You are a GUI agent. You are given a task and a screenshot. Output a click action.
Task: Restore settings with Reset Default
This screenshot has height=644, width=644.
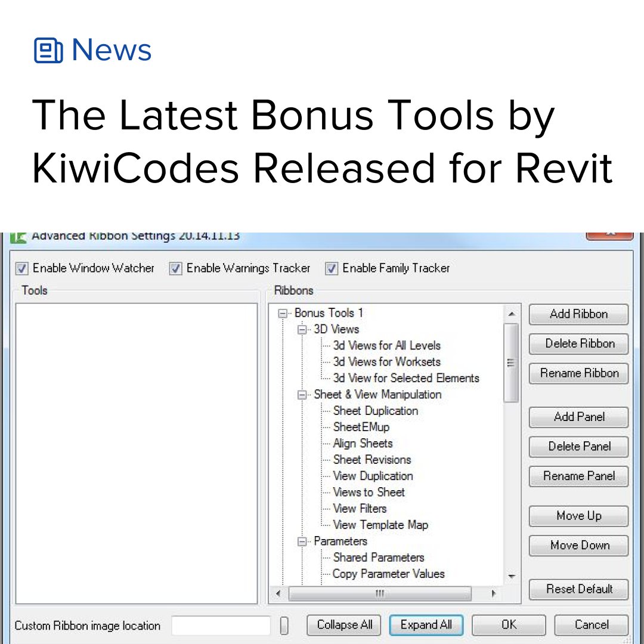click(x=578, y=589)
